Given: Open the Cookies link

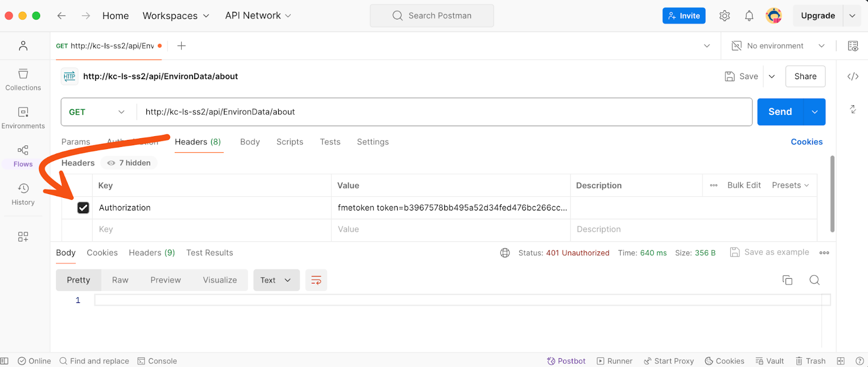Looking at the screenshot, I should tap(806, 142).
